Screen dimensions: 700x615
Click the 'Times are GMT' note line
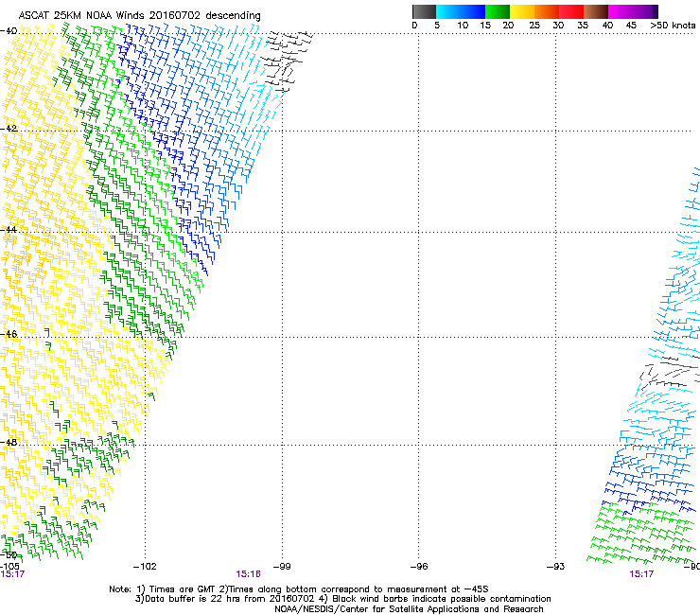coord(299,589)
